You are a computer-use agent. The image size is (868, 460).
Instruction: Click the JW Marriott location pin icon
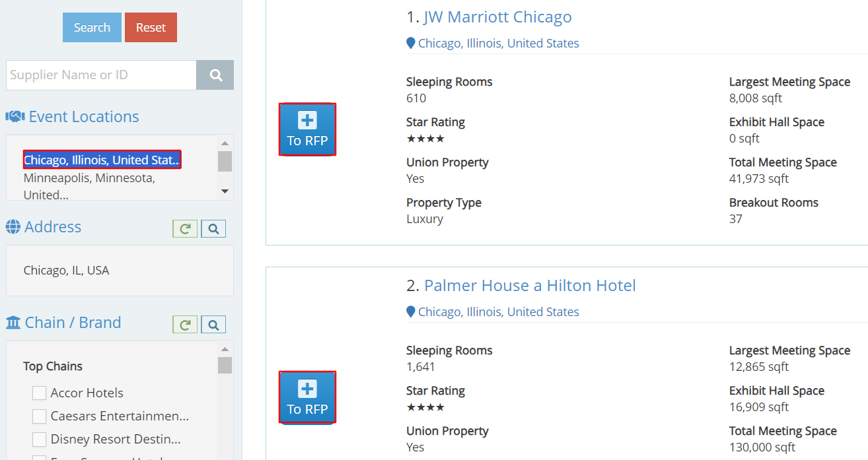pos(410,44)
